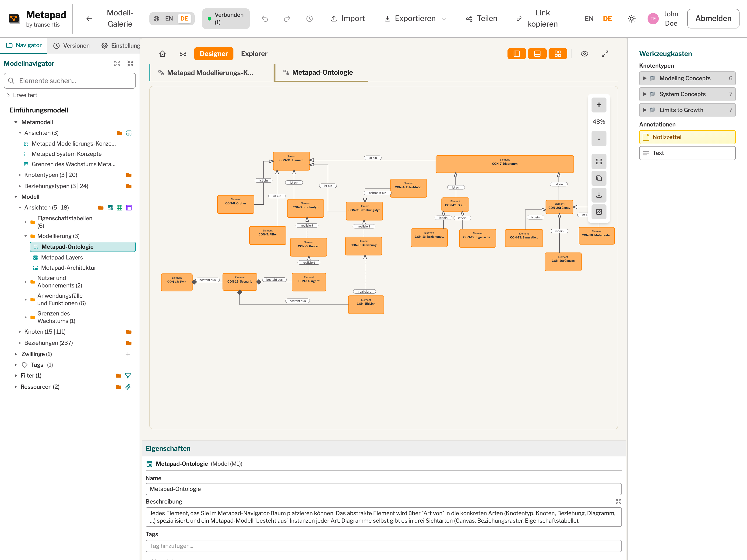Copy the diagram with the canvas copy icon
Viewport: 747px width, 560px height.
(599, 178)
